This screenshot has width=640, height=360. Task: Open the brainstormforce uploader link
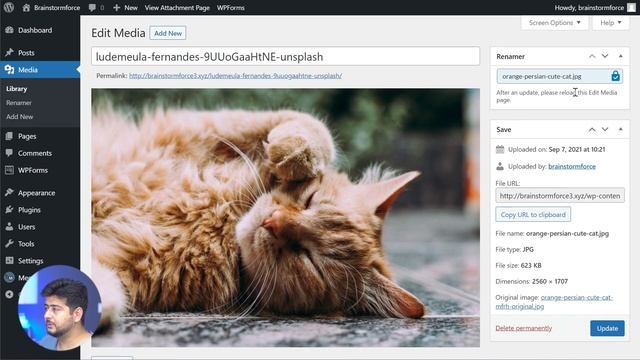click(x=571, y=166)
